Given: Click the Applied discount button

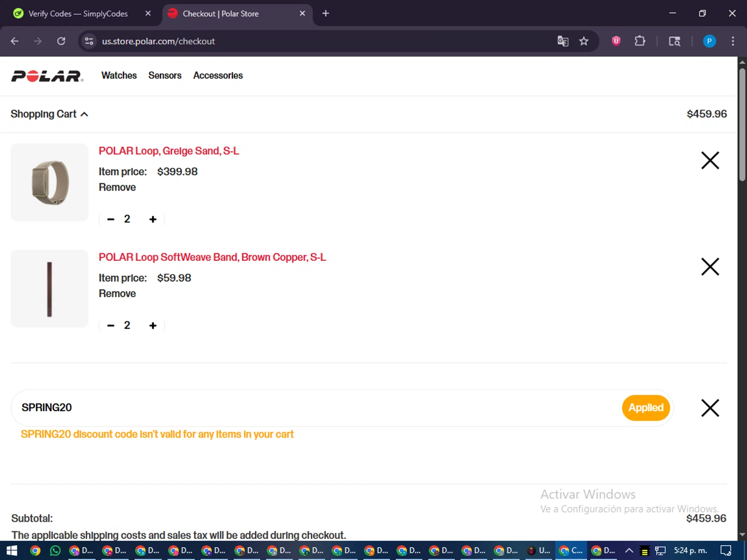Looking at the screenshot, I should (646, 408).
